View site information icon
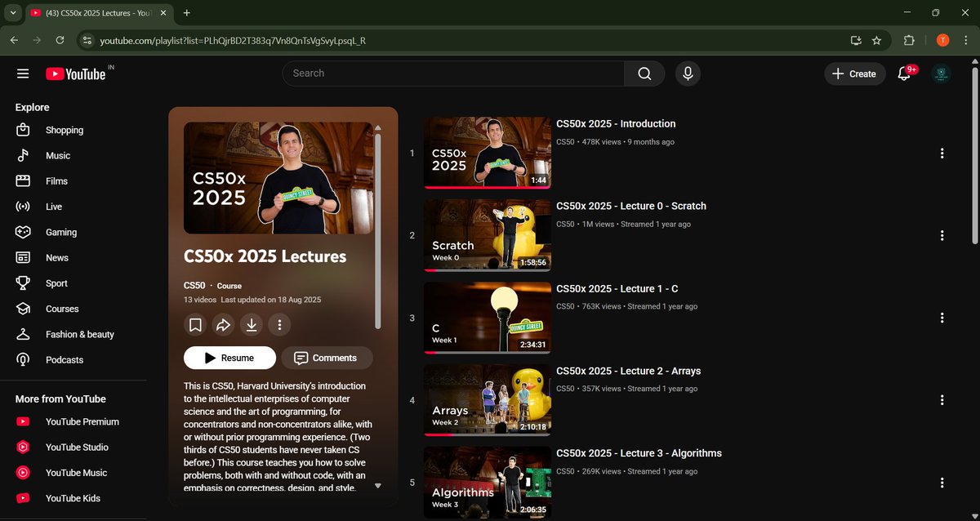980x521 pixels. [x=87, y=40]
